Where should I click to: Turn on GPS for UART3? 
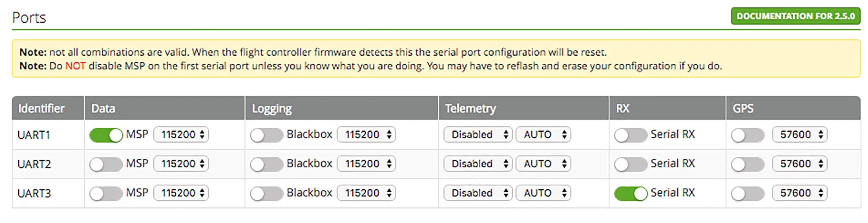[747, 194]
